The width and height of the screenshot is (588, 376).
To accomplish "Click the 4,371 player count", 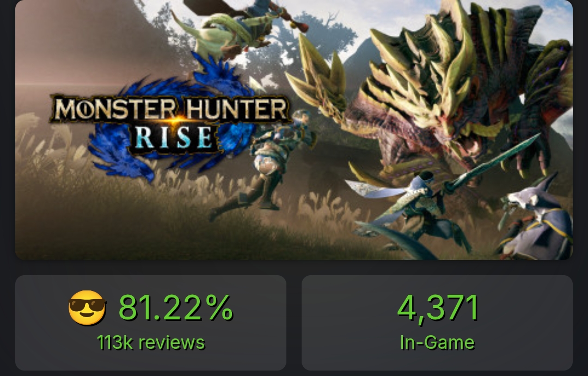I will click(437, 308).
